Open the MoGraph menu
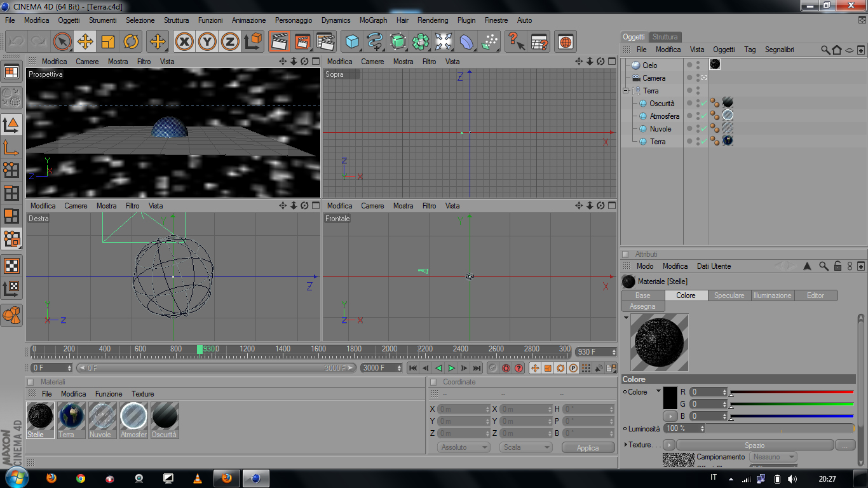 373,20
